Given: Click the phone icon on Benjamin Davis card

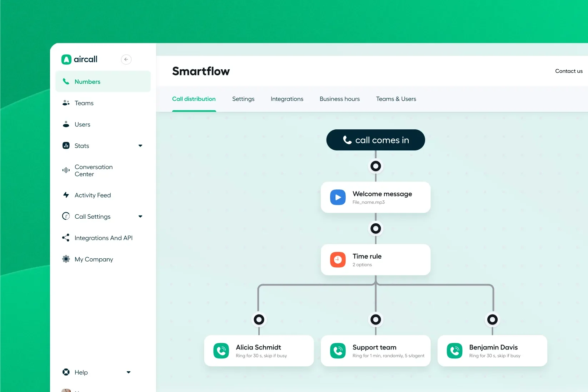Looking at the screenshot, I should [455, 351].
